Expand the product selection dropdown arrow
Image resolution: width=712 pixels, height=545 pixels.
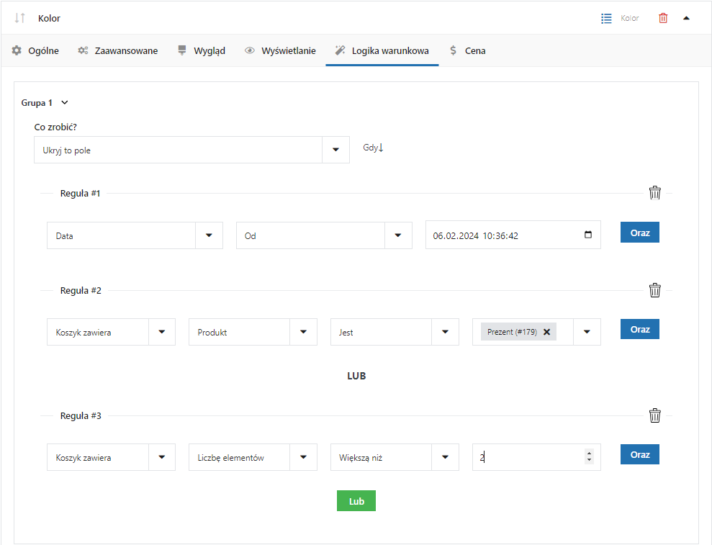tap(587, 332)
